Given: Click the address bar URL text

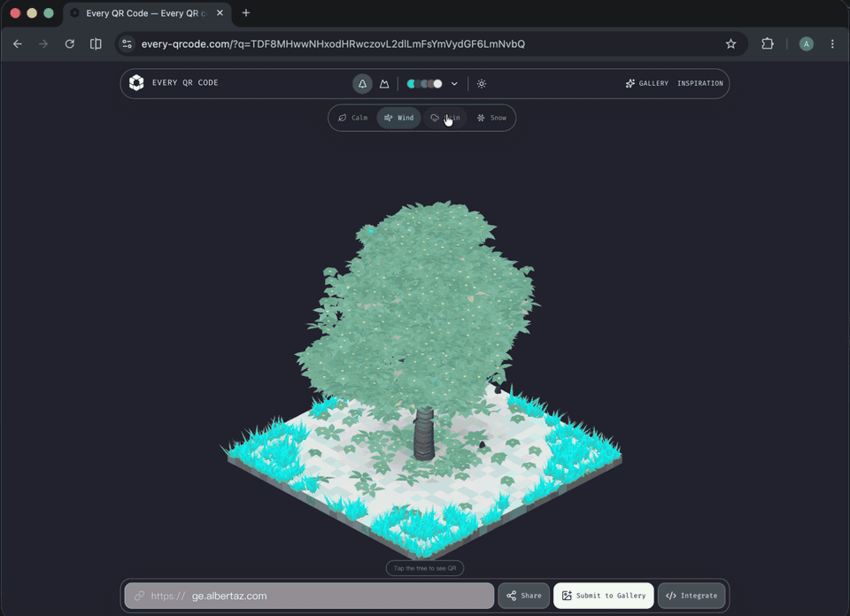Looking at the screenshot, I should [333, 44].
